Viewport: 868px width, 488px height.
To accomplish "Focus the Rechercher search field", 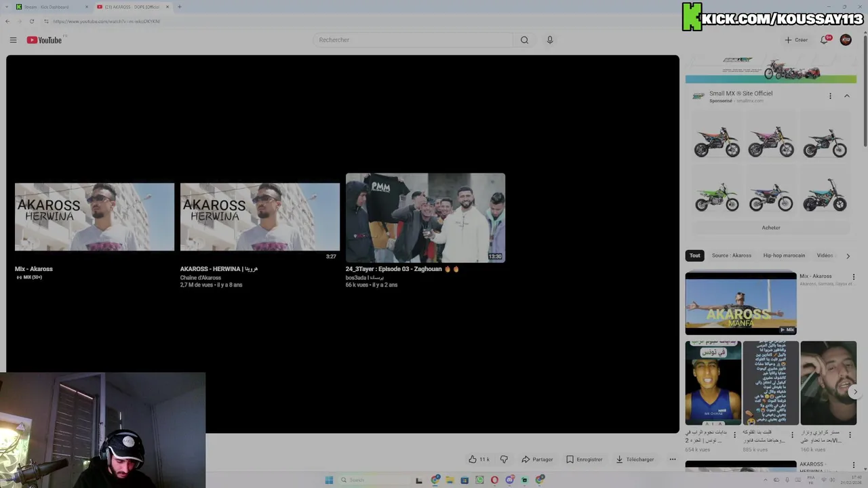I will tap(413, 40).
